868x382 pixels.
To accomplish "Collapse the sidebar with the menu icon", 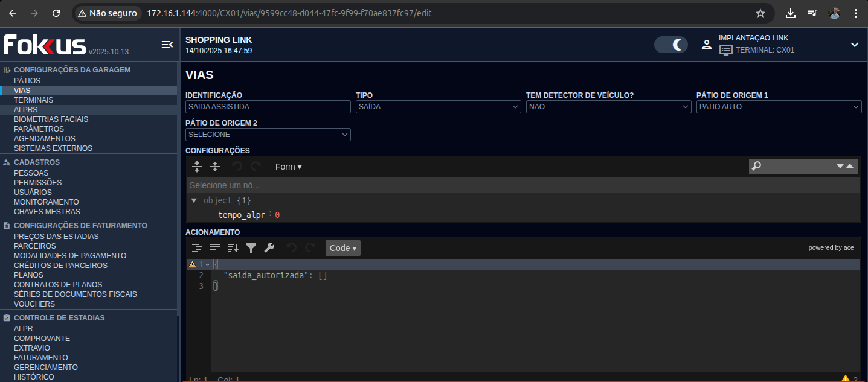I will 167,45.
